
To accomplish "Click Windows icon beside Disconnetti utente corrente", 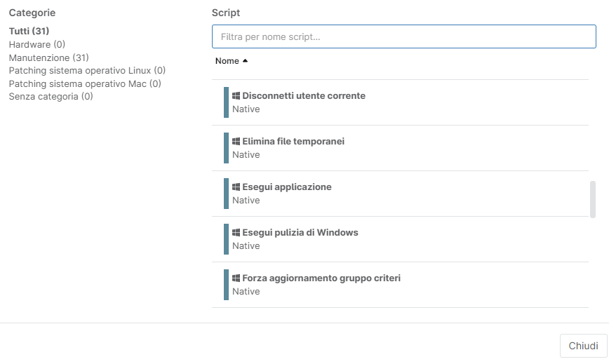I will (236, 96).
